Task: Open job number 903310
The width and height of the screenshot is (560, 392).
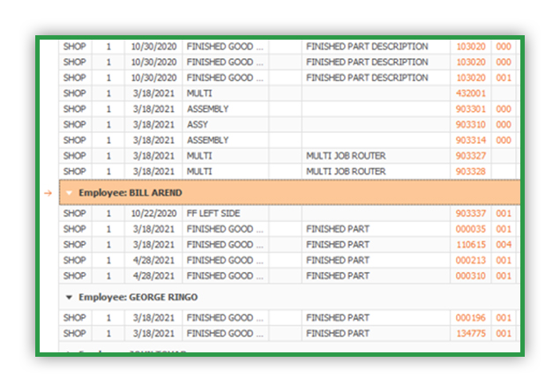Action: click(471, 125)
